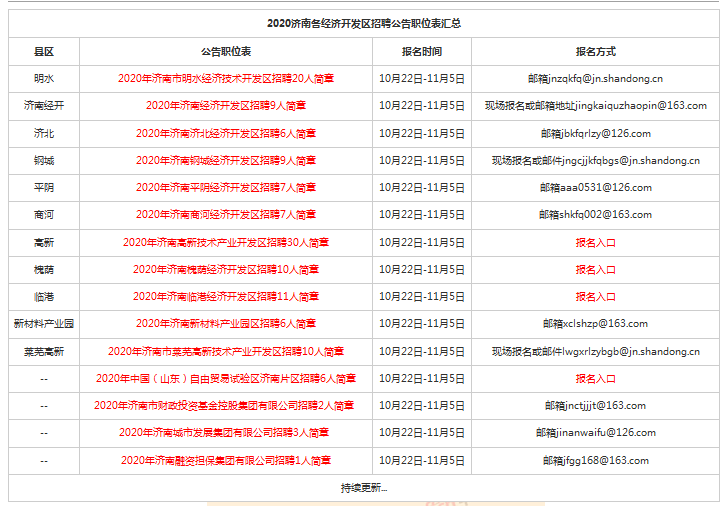728x506 pixels.
Task: Click the table title 2020济南各经济开发区招聘公告职位表汇总
Action: point(364,23)
